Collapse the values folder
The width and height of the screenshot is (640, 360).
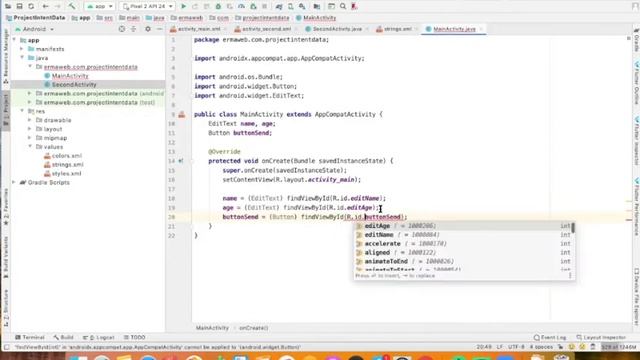tap(30, 147)
